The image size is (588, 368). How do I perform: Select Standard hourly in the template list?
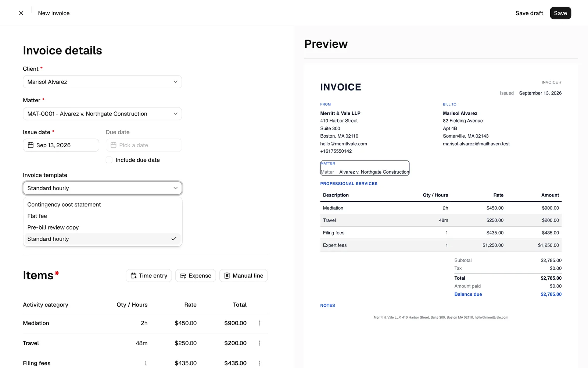coord(103,239)
